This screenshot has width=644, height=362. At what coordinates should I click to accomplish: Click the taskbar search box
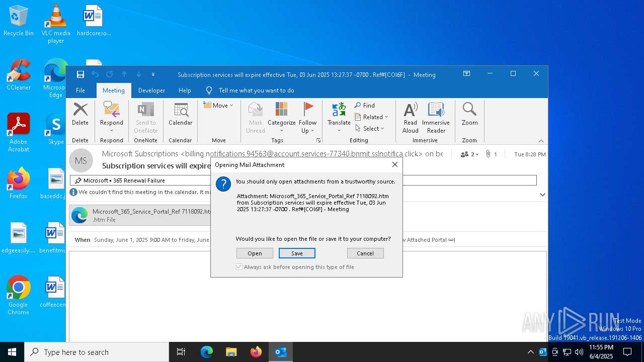pyautogui.click(x=97, y=352)
